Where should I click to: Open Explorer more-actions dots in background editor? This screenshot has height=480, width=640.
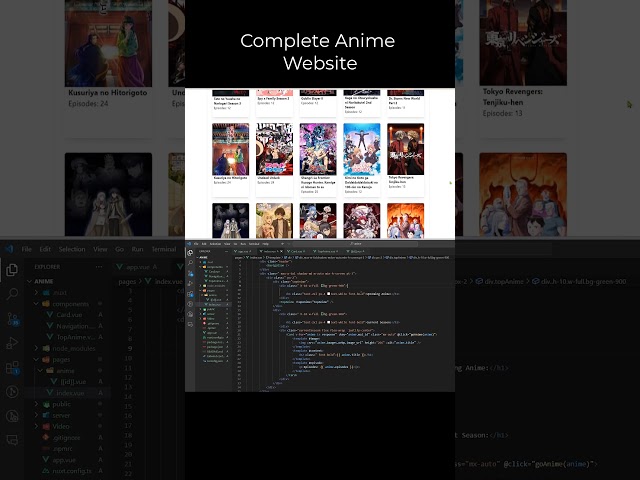[x=99, y=267]
